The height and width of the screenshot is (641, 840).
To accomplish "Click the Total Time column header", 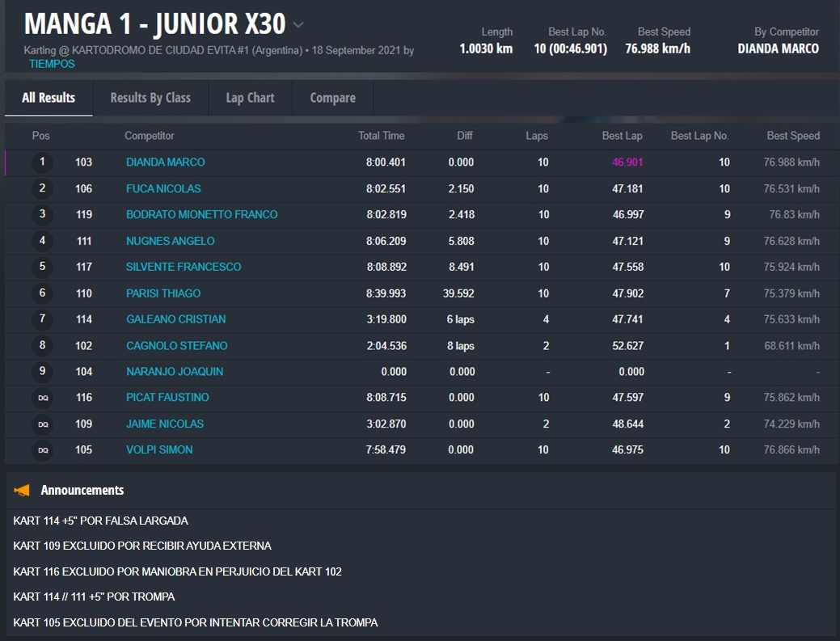I will pyautogui.click(x=381, y=136).
